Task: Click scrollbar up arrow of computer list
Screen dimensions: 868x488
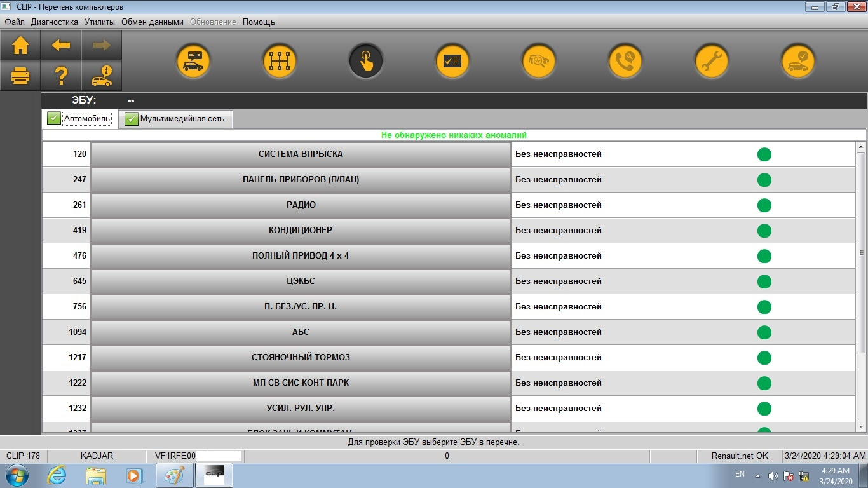Action: (x=861, y=147)
